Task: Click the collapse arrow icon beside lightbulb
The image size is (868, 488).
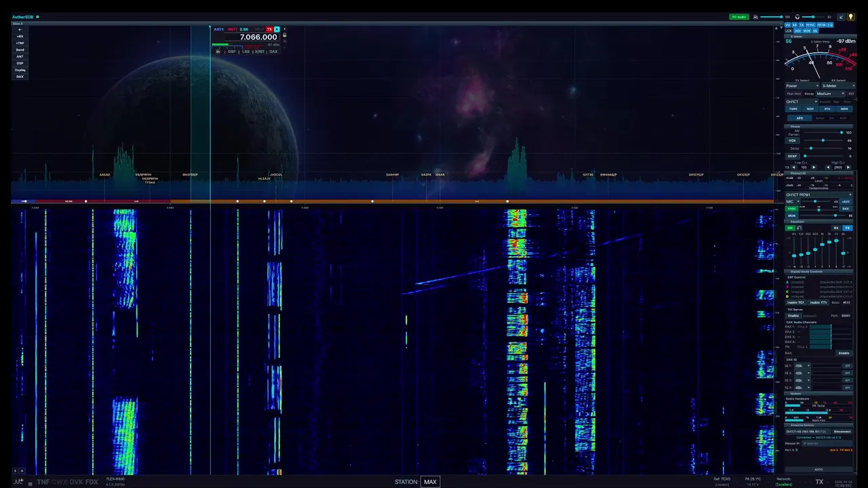Action: tap(841, 17)
